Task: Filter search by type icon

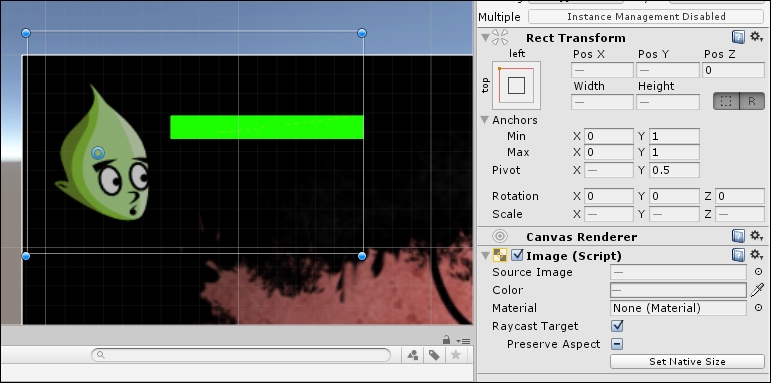Action: (413, 355)
